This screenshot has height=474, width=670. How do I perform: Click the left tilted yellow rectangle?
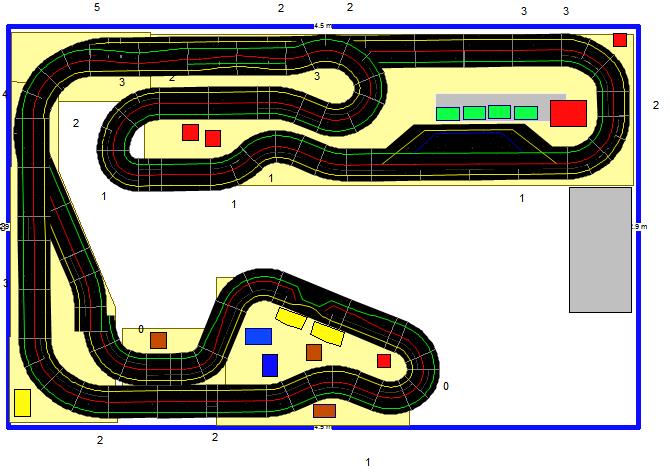(290, 318)
